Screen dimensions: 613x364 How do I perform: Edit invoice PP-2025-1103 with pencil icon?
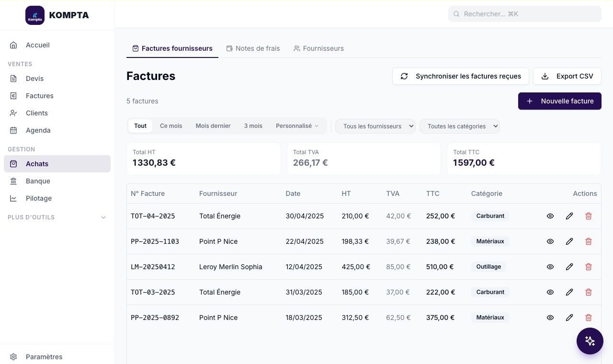pos(569,241)
